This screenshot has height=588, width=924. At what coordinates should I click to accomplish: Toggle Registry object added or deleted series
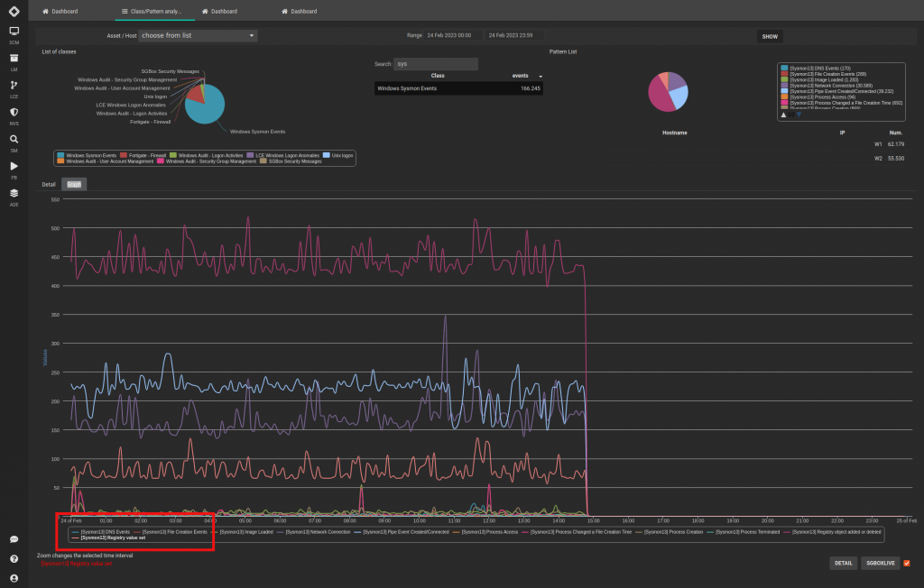coord(833,532)
